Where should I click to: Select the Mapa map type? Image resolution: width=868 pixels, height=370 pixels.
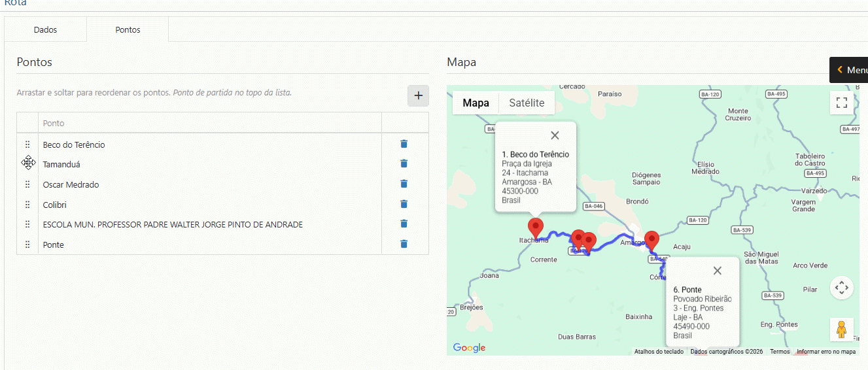point(476,103)
